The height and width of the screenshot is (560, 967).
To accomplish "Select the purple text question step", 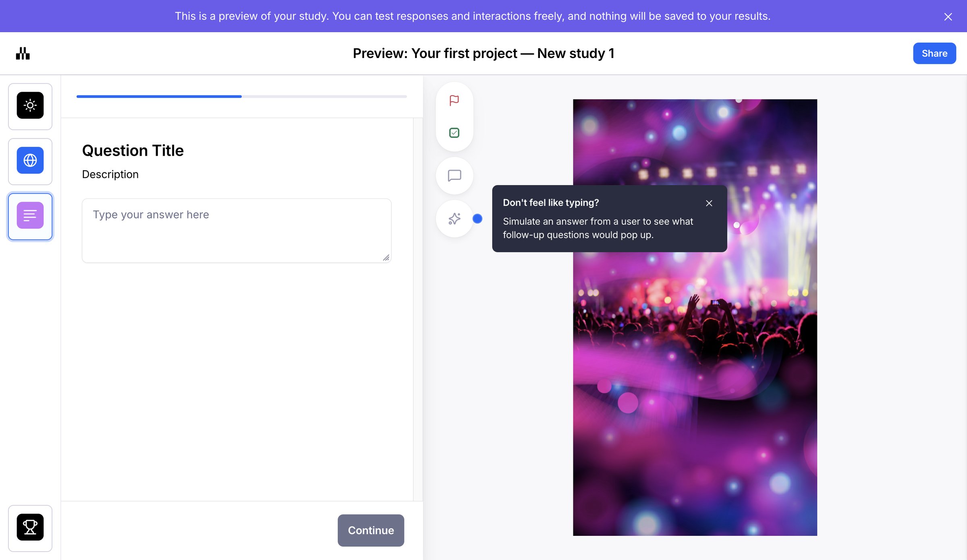I will [30, 216].
